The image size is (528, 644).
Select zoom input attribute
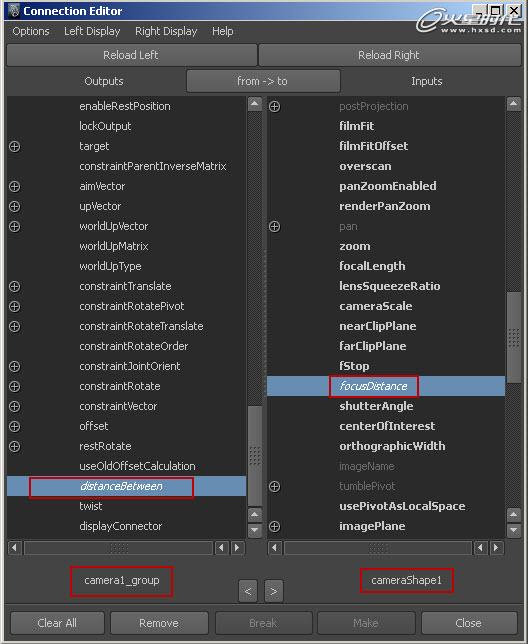pyautogui.click(x=355, y=246)
